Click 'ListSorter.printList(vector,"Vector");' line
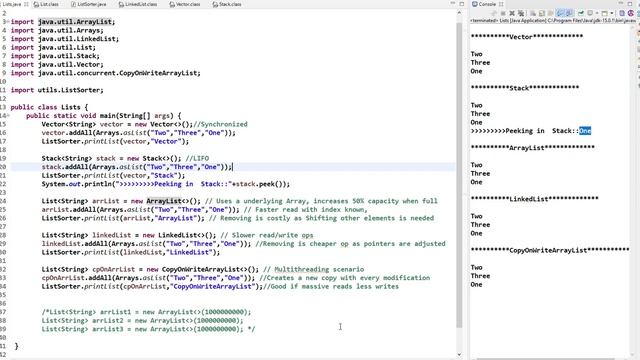 tap(115, 141)
